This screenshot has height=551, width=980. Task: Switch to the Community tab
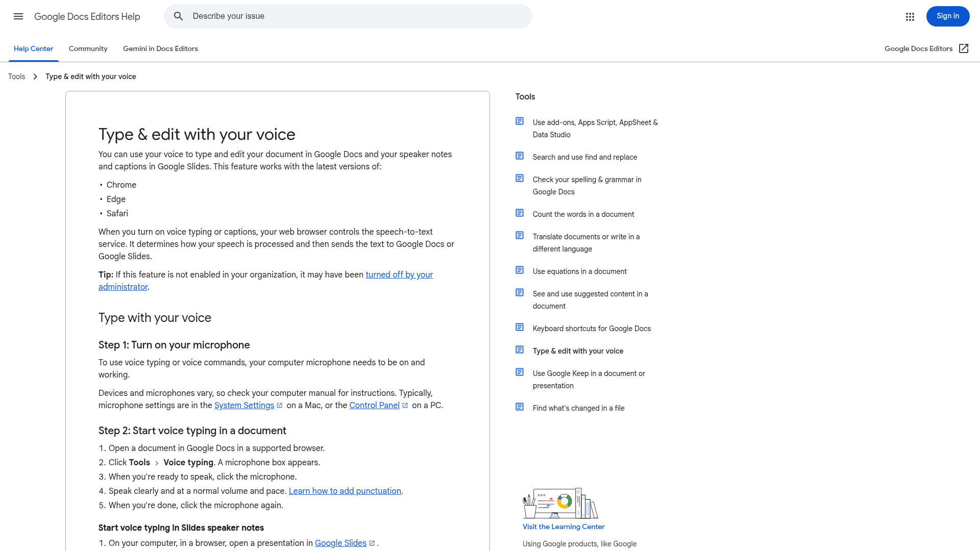(x=88, y=48)
